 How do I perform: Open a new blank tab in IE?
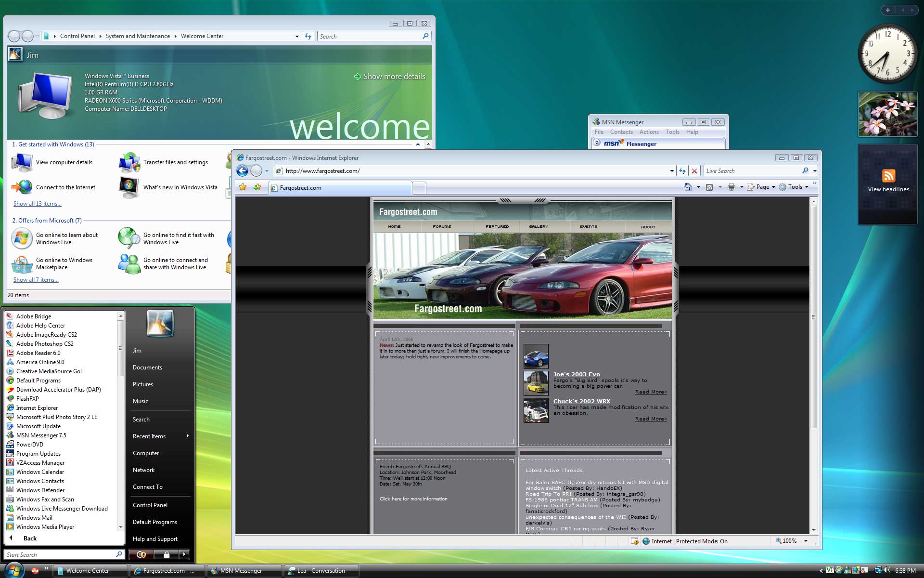coord(419,188)
